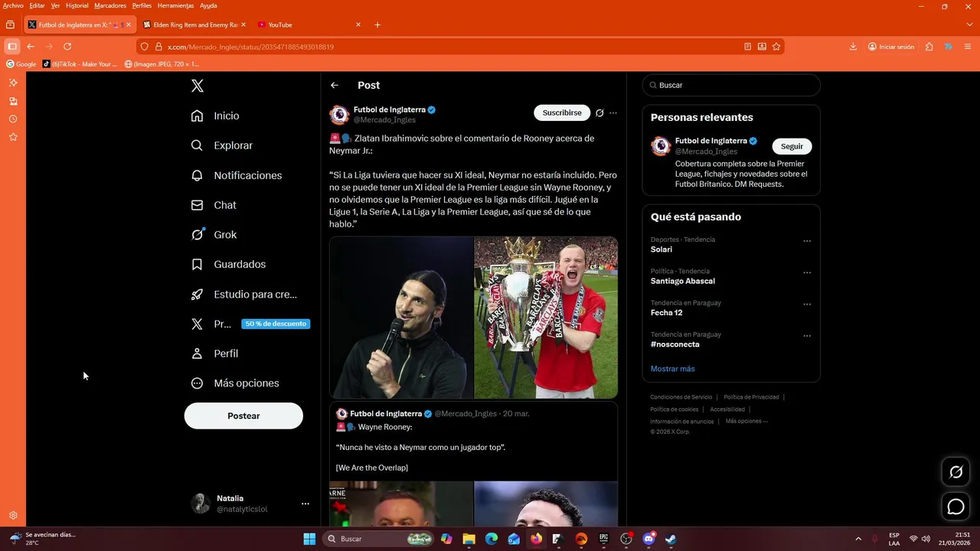Viewport: 980px width, 551px height.
Task: Open the TikTok bookmark
Action: [80, 64]
